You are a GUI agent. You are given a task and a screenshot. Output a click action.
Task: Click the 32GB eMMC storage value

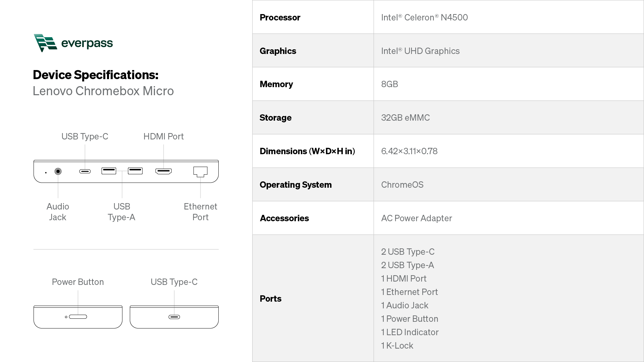tap(405, 118)
